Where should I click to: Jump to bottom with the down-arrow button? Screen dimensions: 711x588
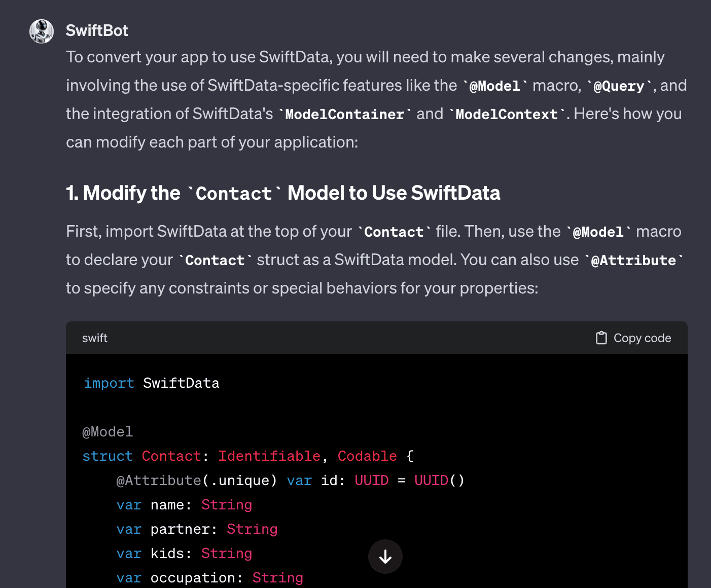pos(385,557)
